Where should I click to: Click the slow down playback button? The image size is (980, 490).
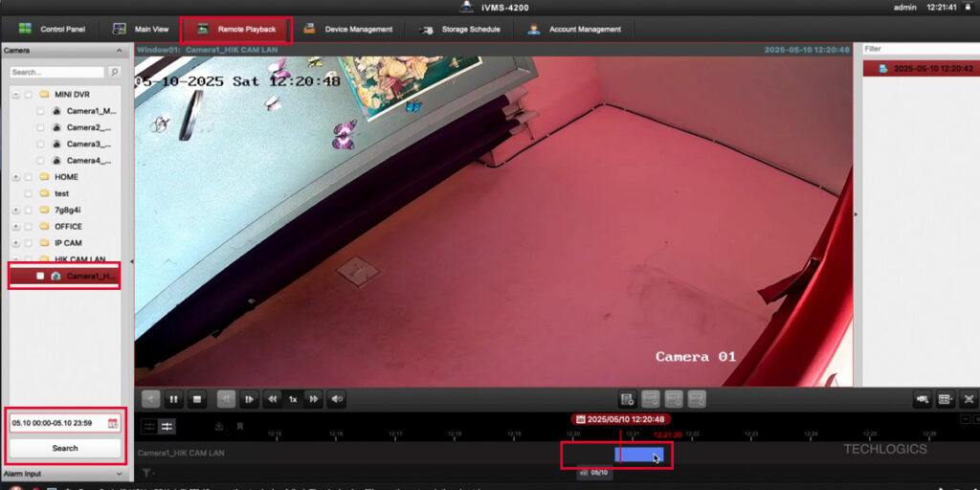(x=273, y=399)
